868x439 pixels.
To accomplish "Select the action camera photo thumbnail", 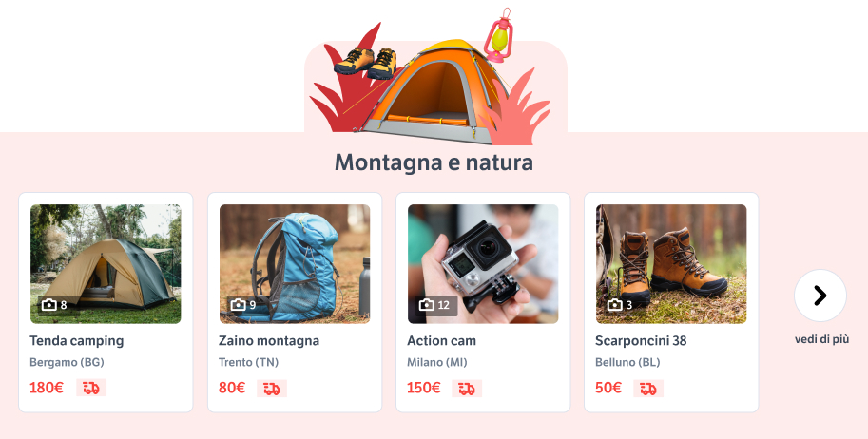I will tap(483, 264).
